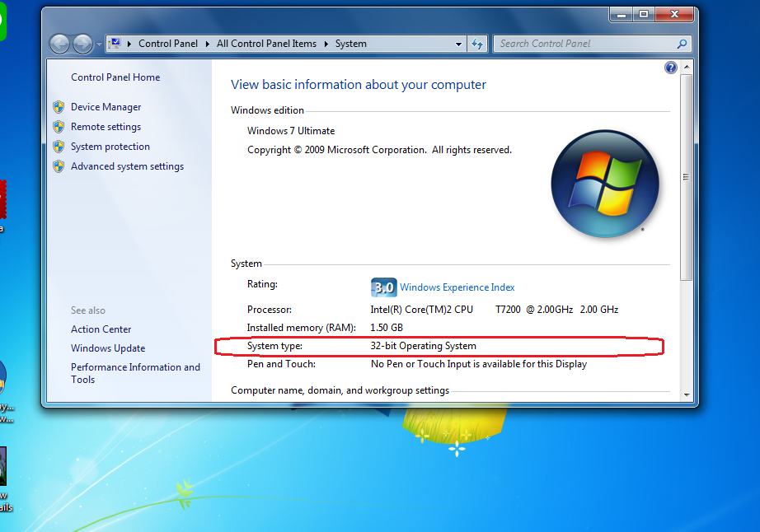This screenshot has height=532, width=760.
Task: Click the Intel(R) Core(TM)2 CPU processor value
Action: (x=495, y=310)
